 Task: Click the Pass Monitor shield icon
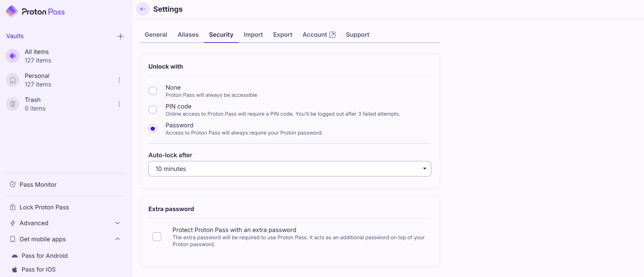tap(13, 184)
